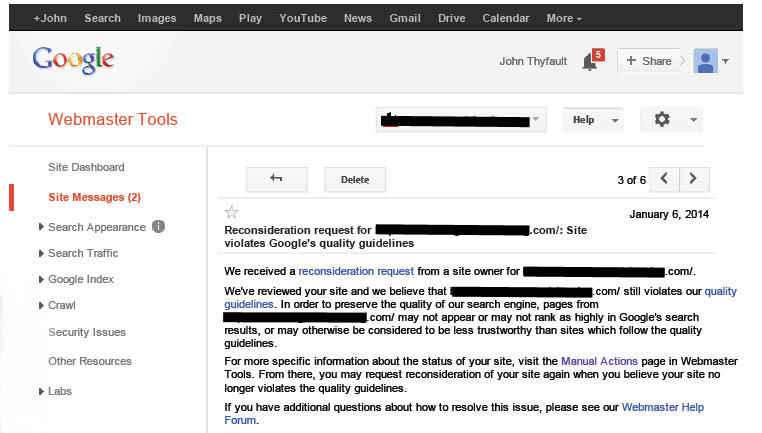Click the Share button
Screen dimensions: 762x433
649,61
